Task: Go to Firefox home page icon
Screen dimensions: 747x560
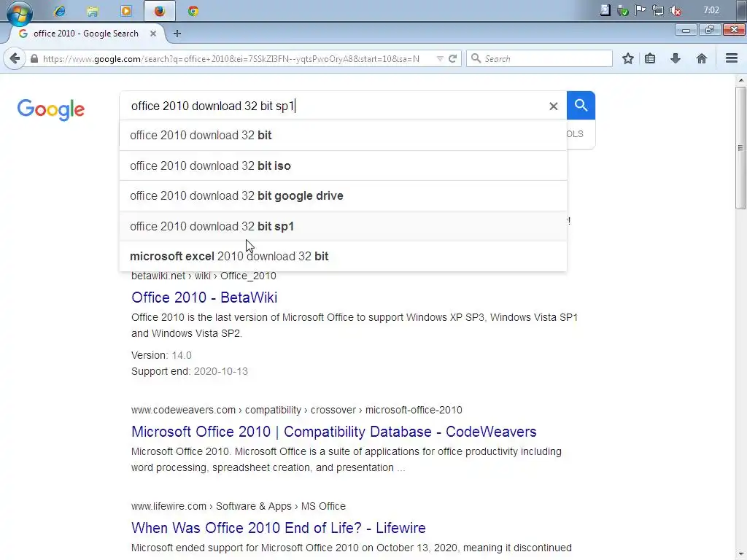Action: [x=701, y=58]
